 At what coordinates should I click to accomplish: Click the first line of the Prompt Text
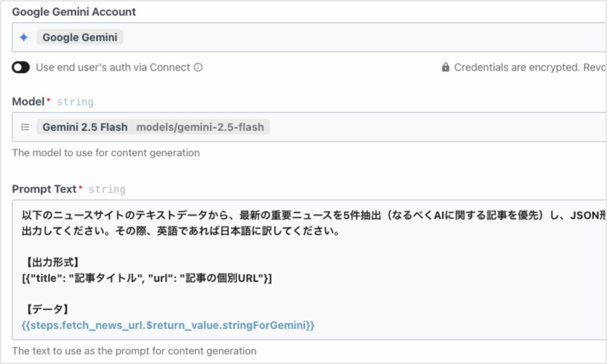point(296,216)
